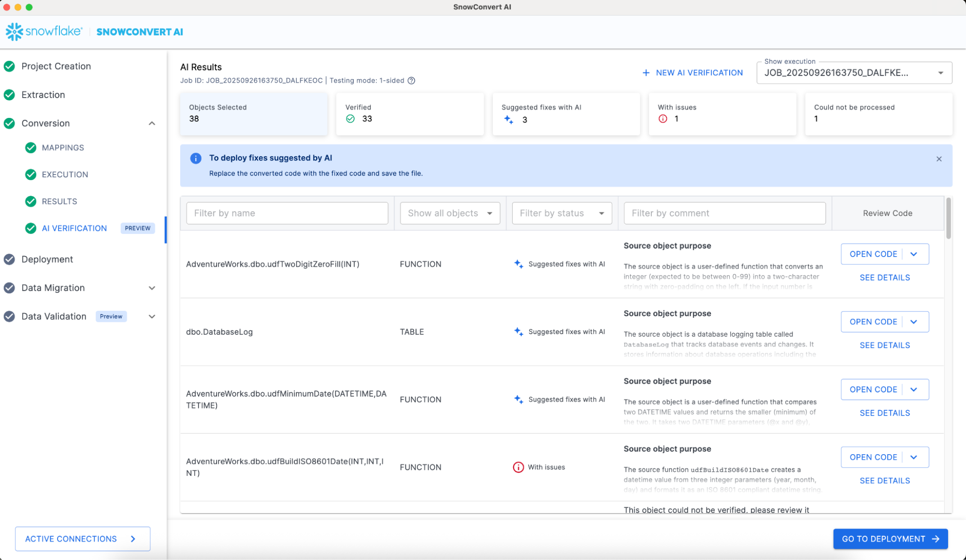The height and width of the screenshot is (560, 966).
Task: Click See Details for dbo.DatabaseLog
Action: (x=884, y=345)
